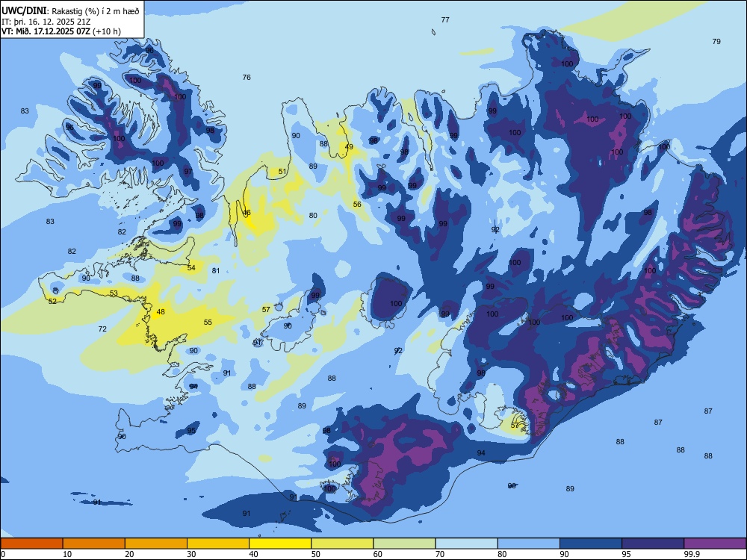Pick the pale yellow 50–60 legend swatch

[x=342, y=544]
